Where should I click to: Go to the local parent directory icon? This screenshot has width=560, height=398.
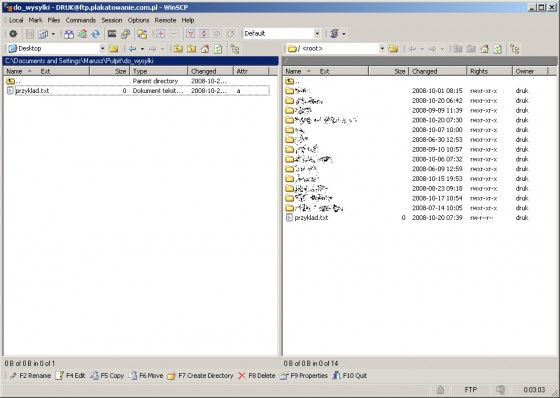coord(178,49)
